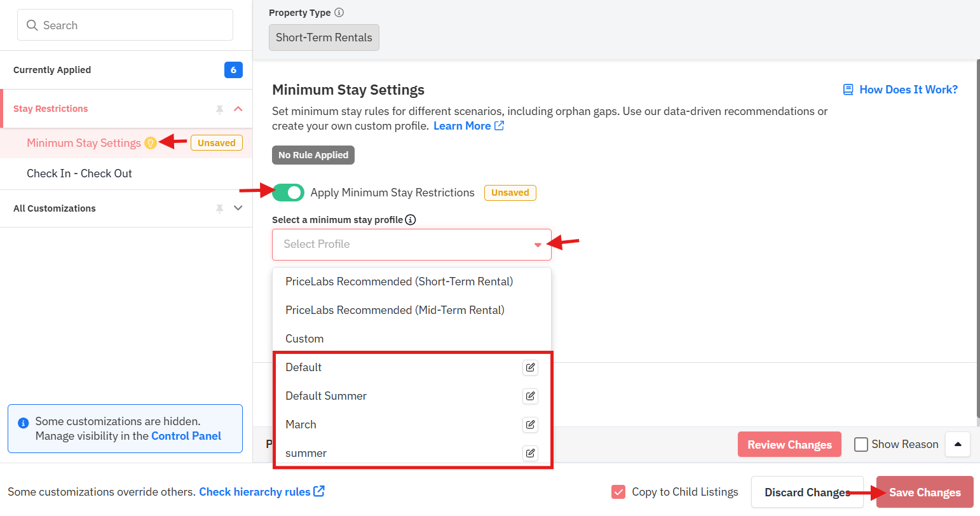The width and height of the screenshot is (980, 516).
Task: Edit the summer profile
Action: (530, 453)
